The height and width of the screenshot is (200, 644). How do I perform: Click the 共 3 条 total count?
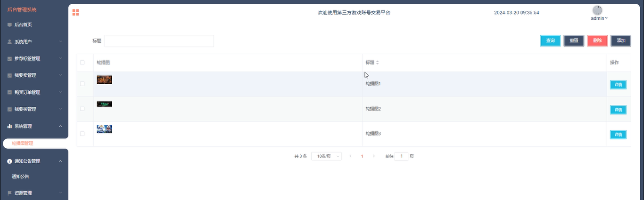(301, 156)
